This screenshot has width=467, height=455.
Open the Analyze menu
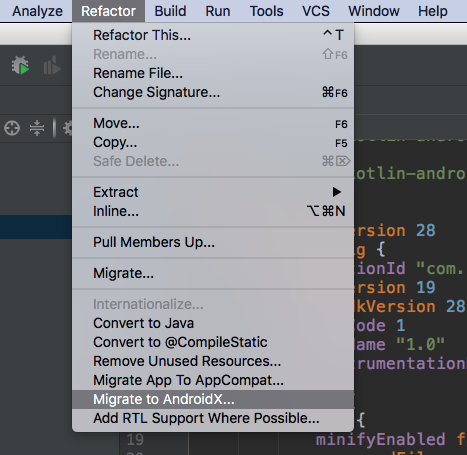click(x=37, y=11)
